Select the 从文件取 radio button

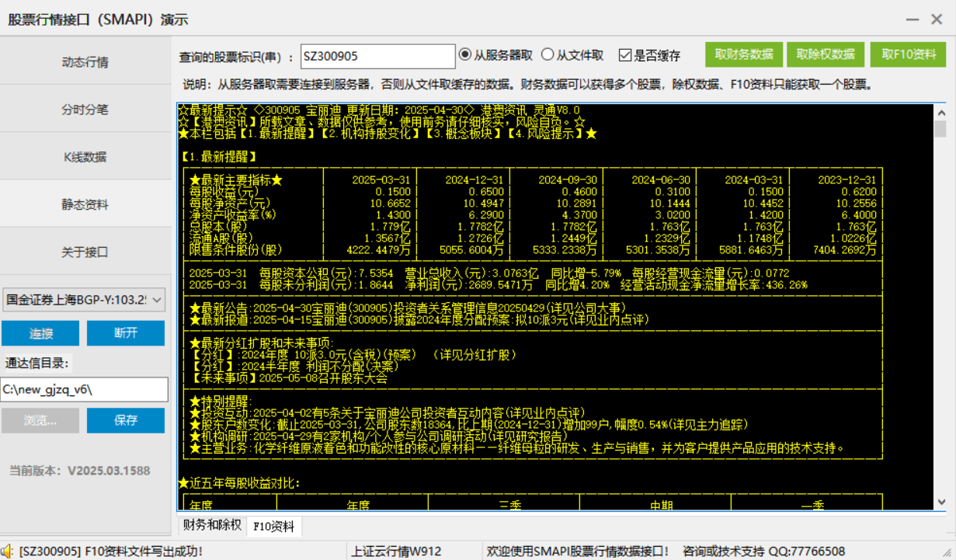pyautogui.click(x=572, y=54)
